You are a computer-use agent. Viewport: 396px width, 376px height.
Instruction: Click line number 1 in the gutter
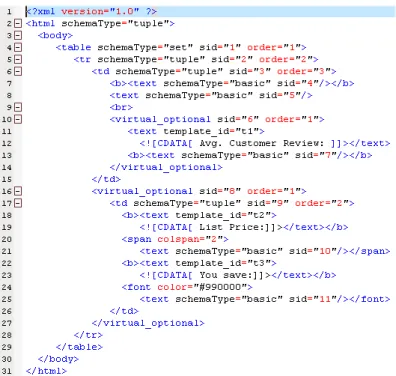tap(9, 12)
